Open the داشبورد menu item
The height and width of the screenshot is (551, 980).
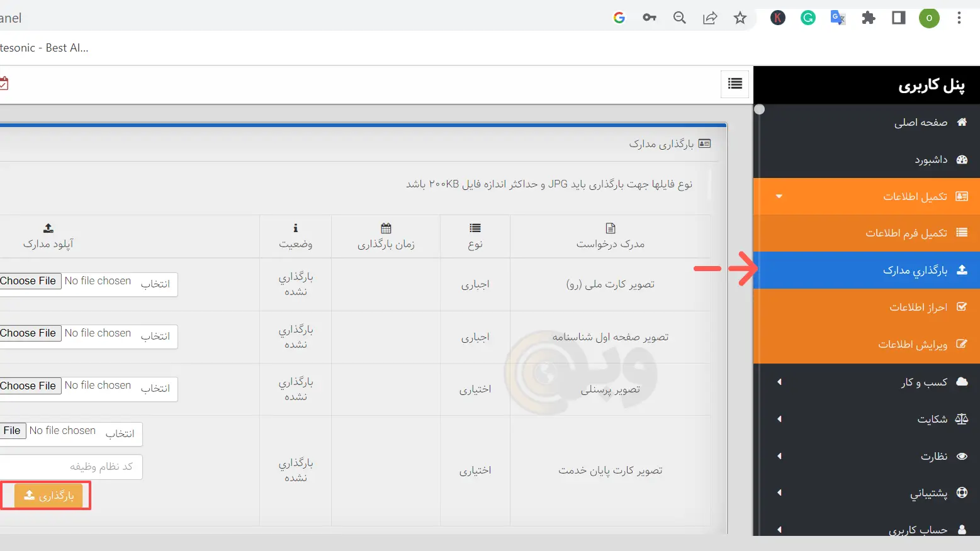(930, 160)
